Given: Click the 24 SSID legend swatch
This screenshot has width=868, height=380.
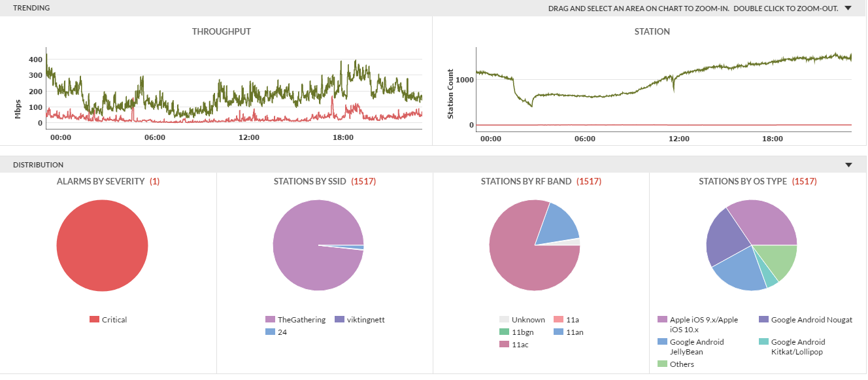Looking at the screenshot, I should click(x=270, y=332).
